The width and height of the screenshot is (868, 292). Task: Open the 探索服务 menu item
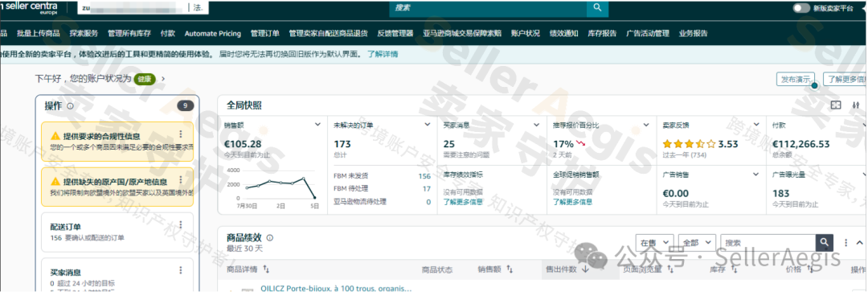coord(84,33)
